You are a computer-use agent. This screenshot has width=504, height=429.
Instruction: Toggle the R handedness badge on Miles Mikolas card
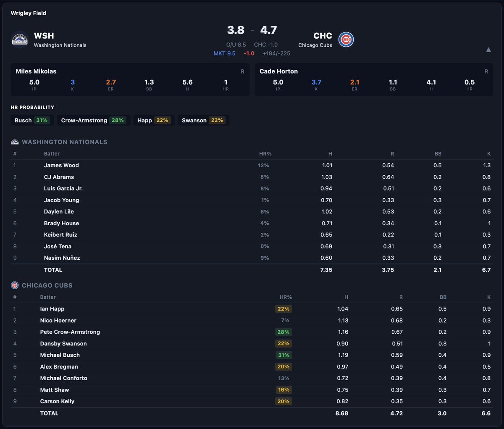point(242,71)
